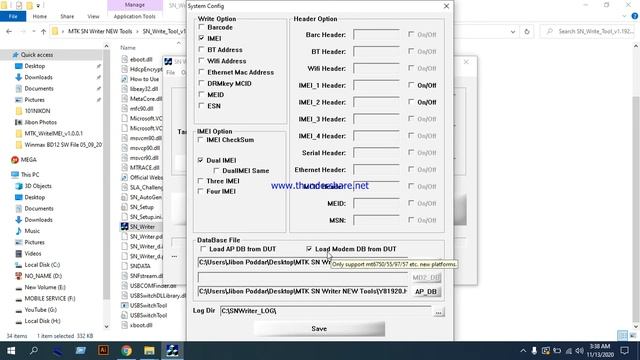The width and height of the screenshot is (640, 360).
Task: Open Quick access in navigation pane
Action: [37, 55]
